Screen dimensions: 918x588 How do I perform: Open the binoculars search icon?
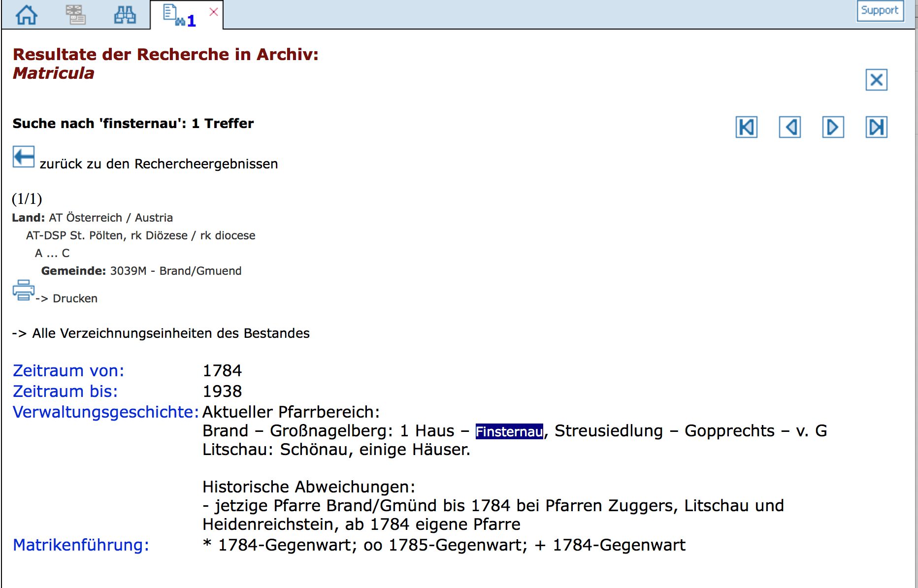point(125,15)
